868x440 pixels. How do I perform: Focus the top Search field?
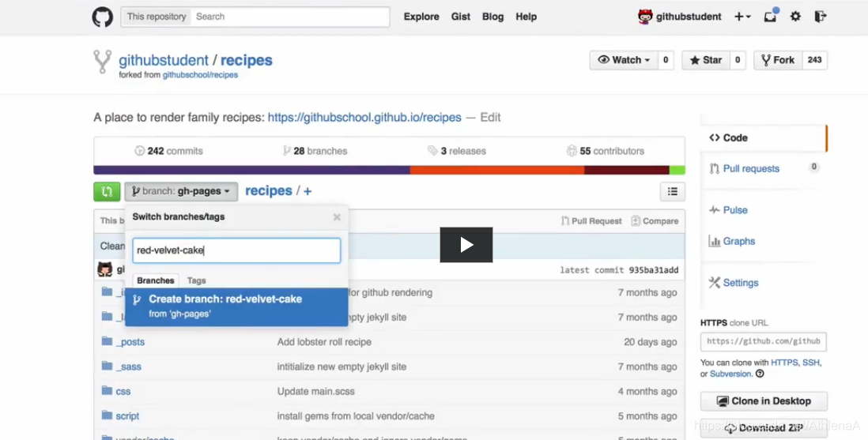(x=290, y=17)
